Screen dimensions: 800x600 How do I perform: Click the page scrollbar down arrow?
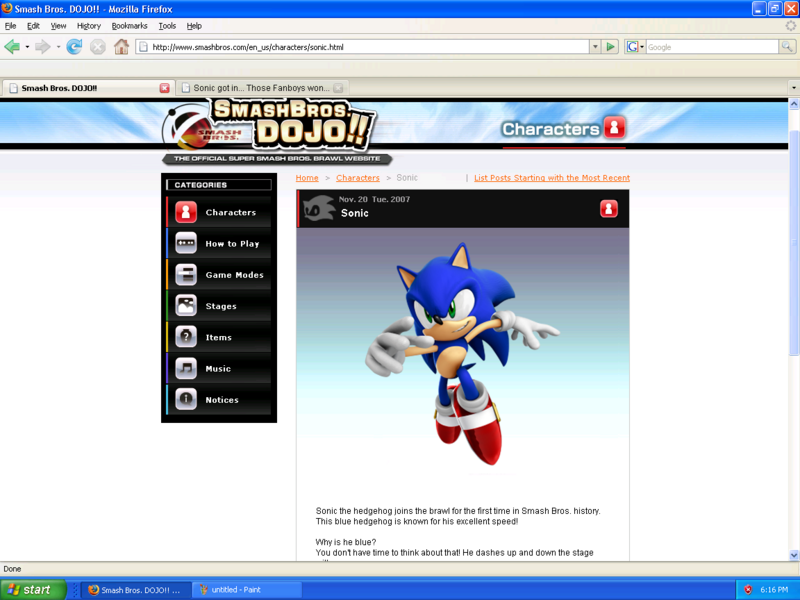(x=794, y=555)
